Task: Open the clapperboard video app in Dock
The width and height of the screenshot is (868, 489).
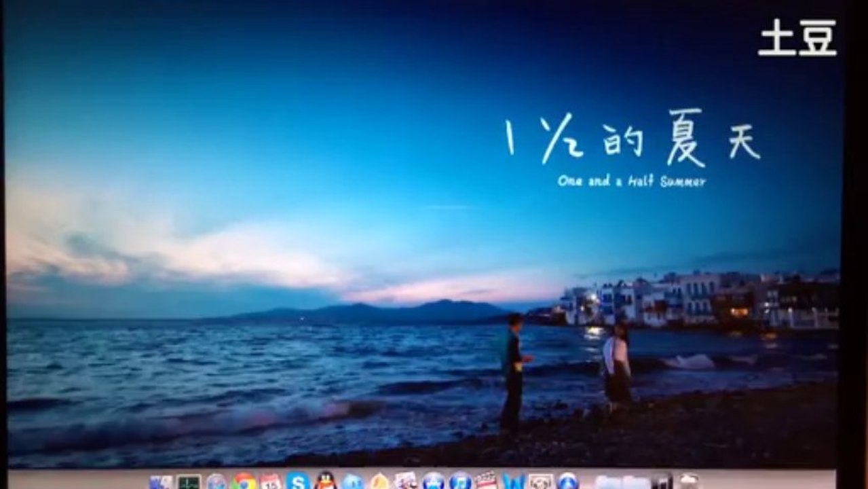Action: (x=486, y=481)
